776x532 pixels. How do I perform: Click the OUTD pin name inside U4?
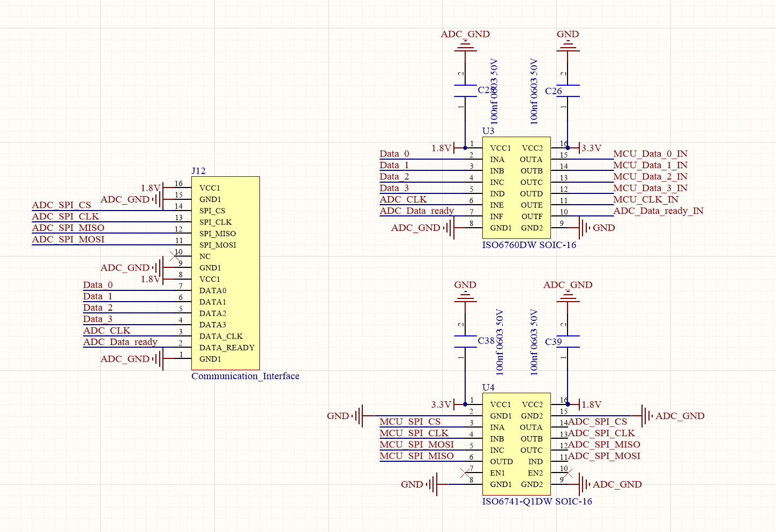502,462
